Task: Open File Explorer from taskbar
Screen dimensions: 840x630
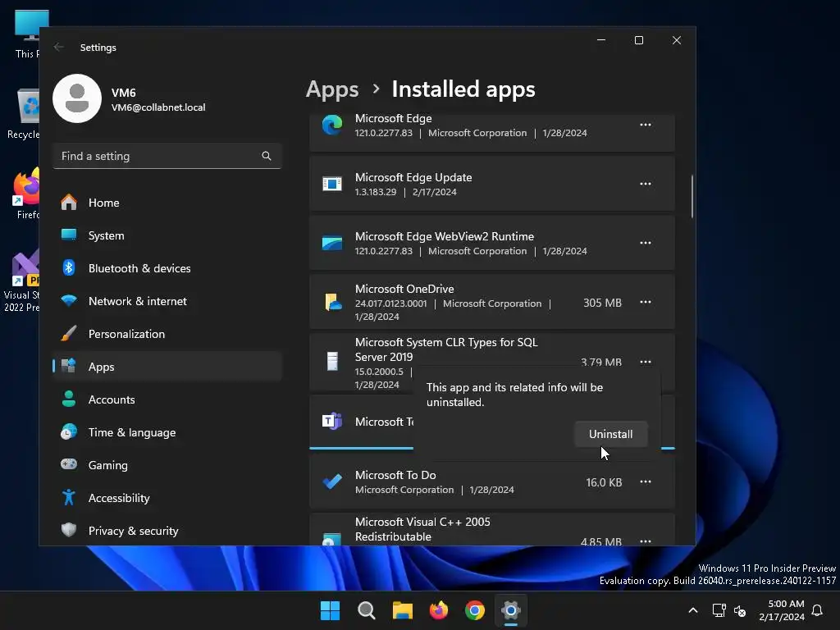Action: tap(402, 610)
